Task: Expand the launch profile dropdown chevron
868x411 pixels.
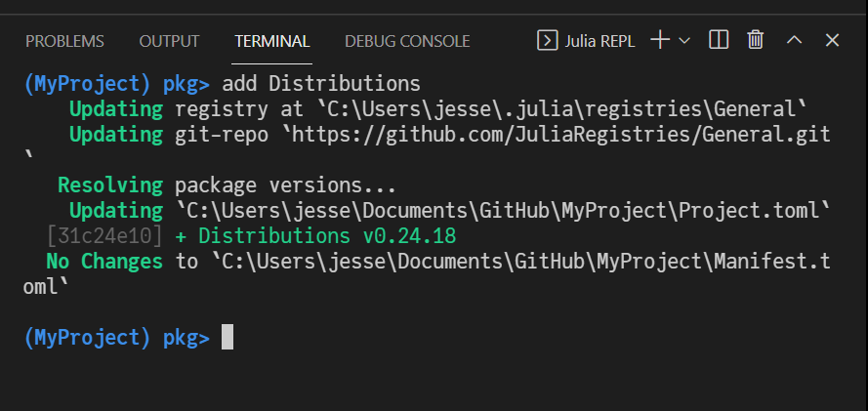Action: [684, 41]
